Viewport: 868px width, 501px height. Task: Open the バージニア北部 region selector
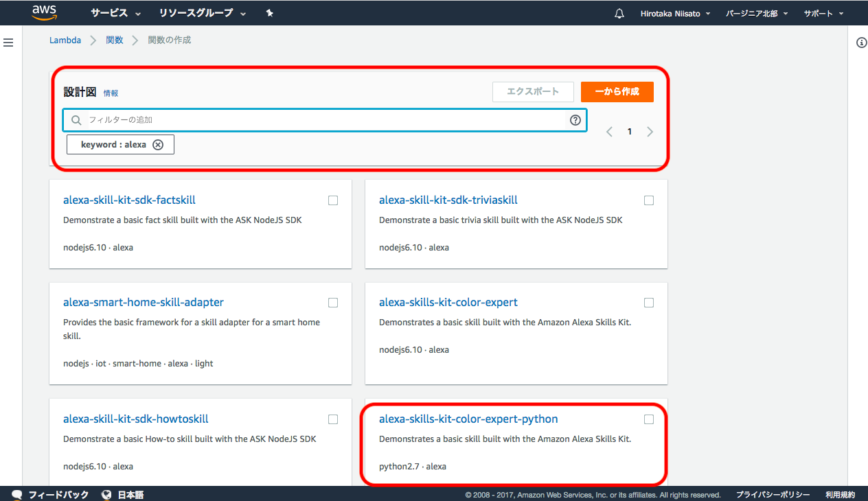[x=757, y=14]
